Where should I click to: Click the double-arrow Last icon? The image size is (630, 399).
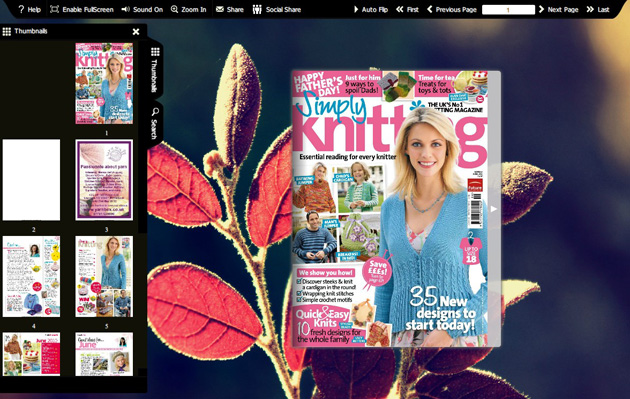click(590, 9)
